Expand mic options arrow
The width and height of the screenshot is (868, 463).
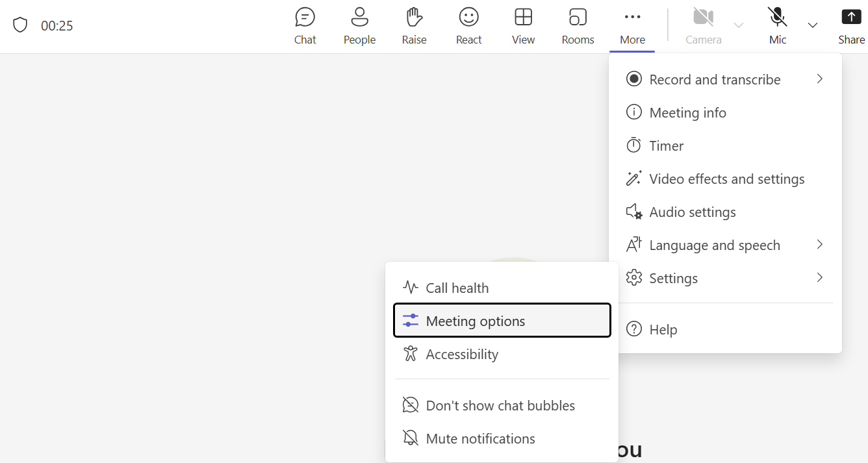(x=813, y=25)
